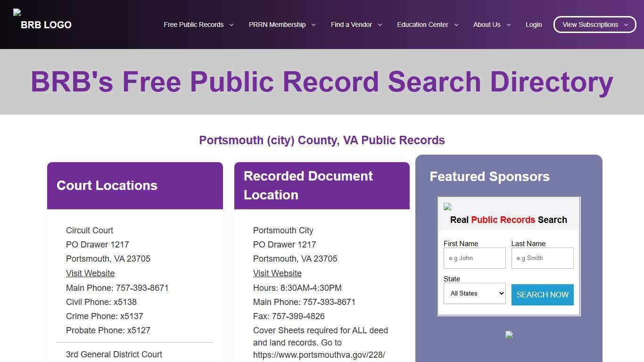This screenshot has height=362, width=644.
Task: Click the small image placeholder below search form
Action: pos(509,335)
